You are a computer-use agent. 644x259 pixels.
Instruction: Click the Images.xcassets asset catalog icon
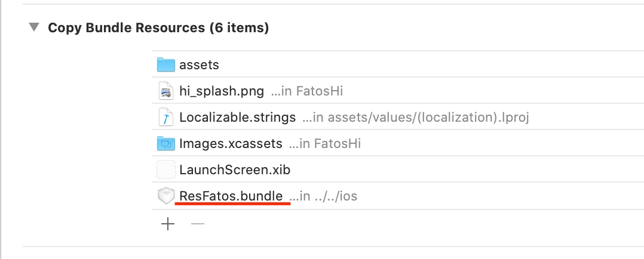point(165,144)
